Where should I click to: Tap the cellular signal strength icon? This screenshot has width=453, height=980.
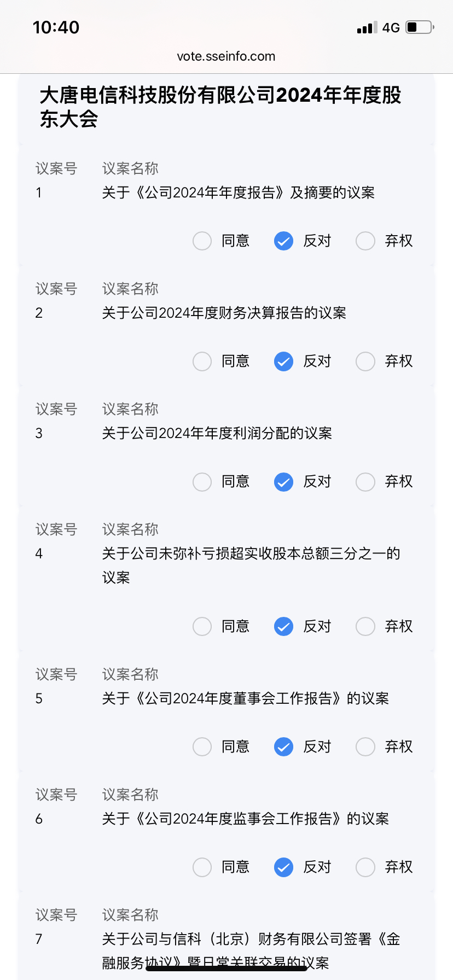coord(367,27)
